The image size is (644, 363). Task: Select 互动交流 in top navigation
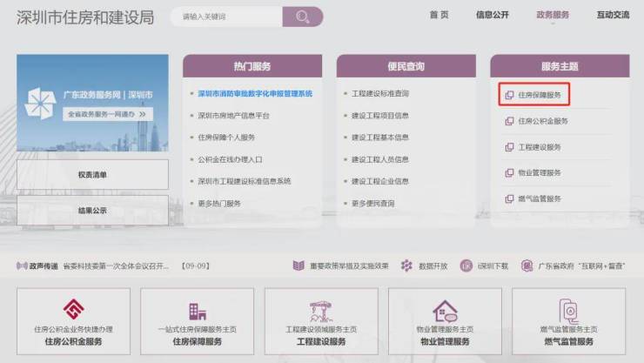click(x=612, y=15)
